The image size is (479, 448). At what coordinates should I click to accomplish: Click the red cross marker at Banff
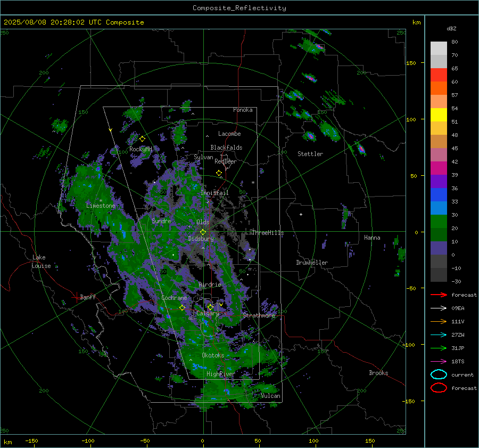[x=76, y=297]
